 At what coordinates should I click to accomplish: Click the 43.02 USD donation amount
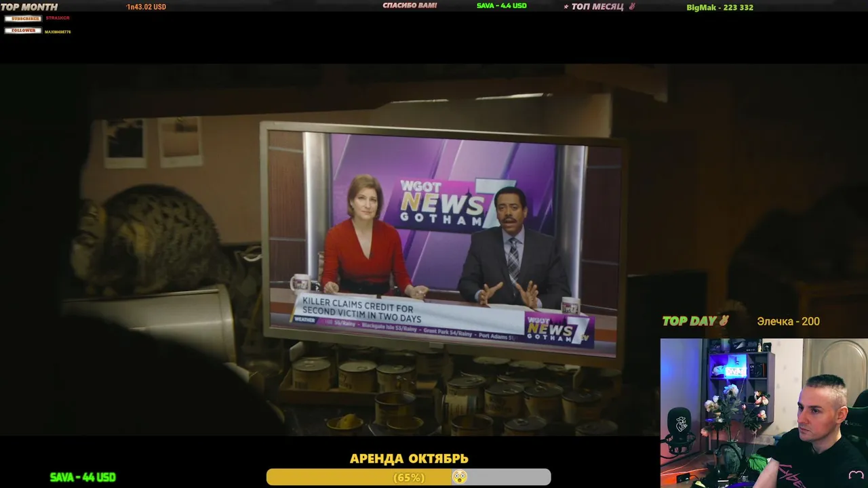point(146,7)
